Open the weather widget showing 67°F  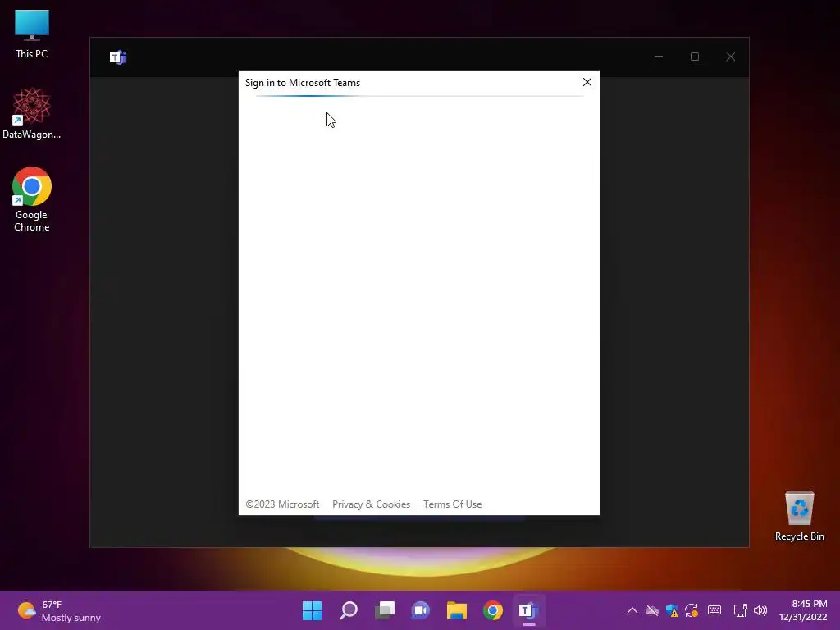coord(59,610)
